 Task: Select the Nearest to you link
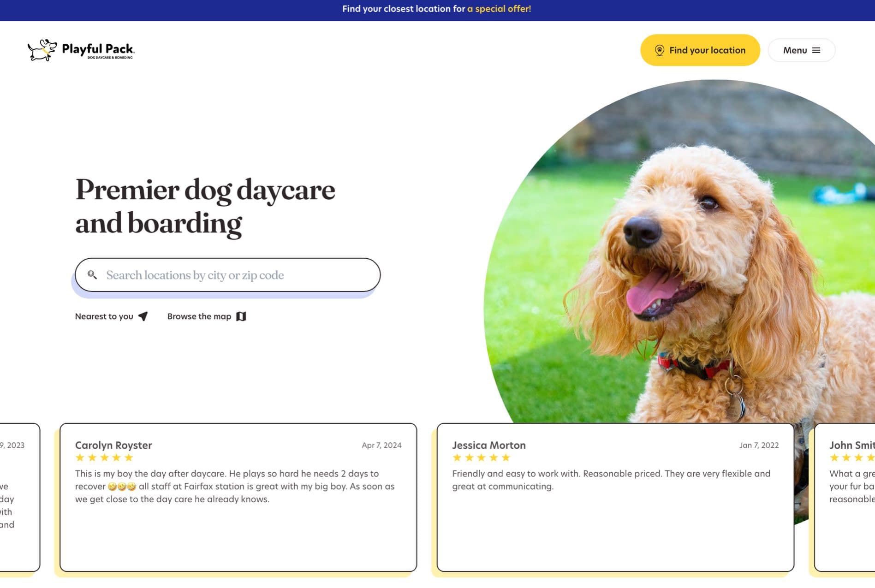(104, 316)
